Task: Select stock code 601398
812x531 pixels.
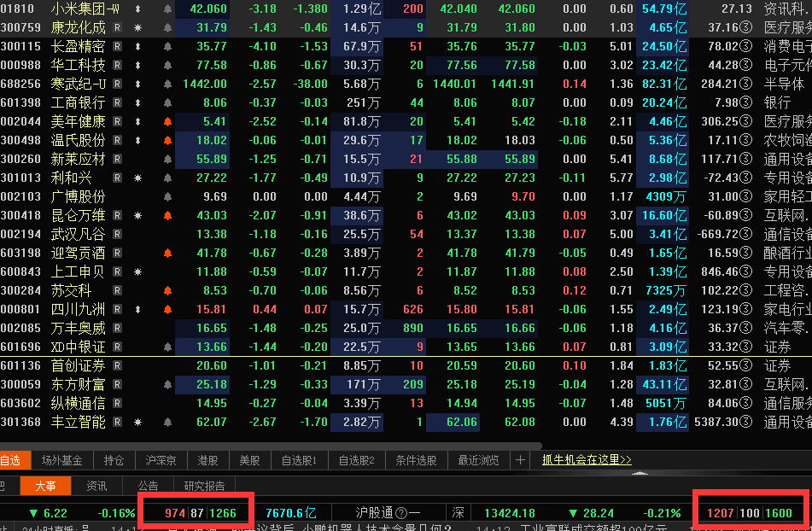Action: [20, 102]
